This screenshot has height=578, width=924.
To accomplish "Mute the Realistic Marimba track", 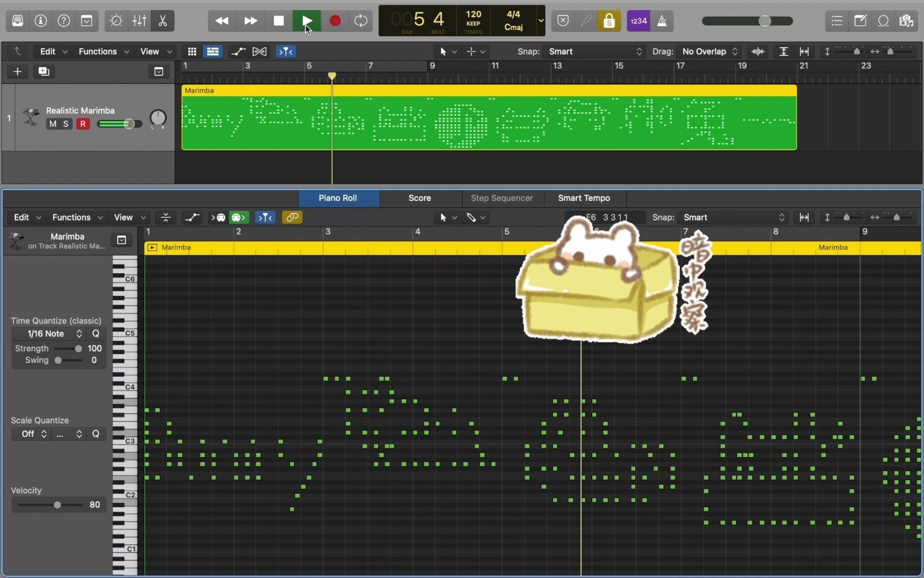I will [53, 124].
